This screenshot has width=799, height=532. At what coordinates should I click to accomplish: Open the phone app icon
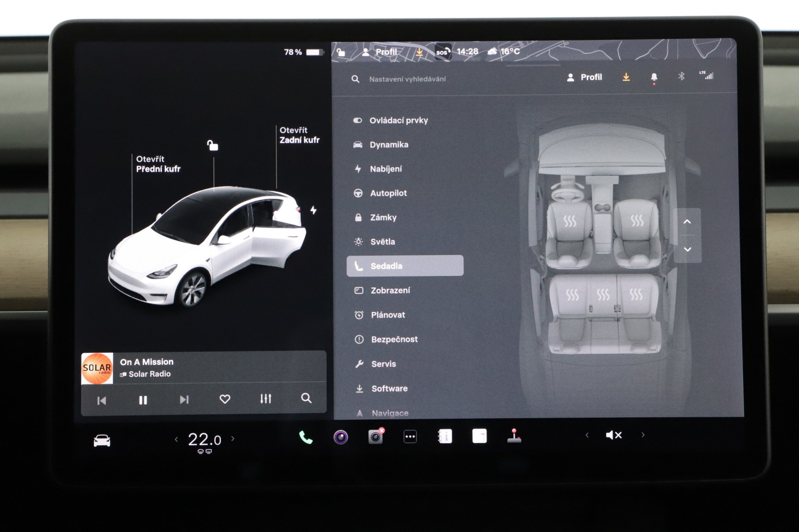[x=306, y=438]
